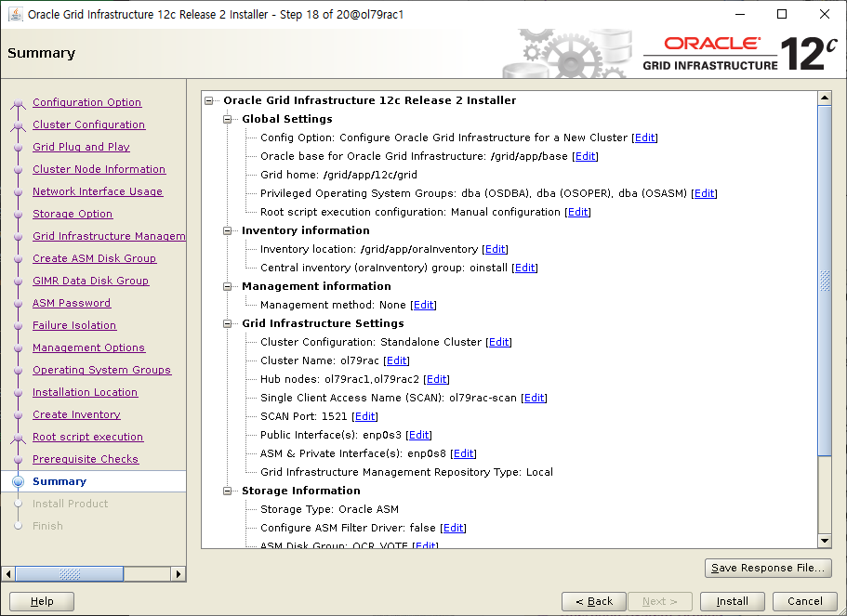Click the summary tree vertical scrollbar thumb
The image size is (847, 616).
coord(825,281)
